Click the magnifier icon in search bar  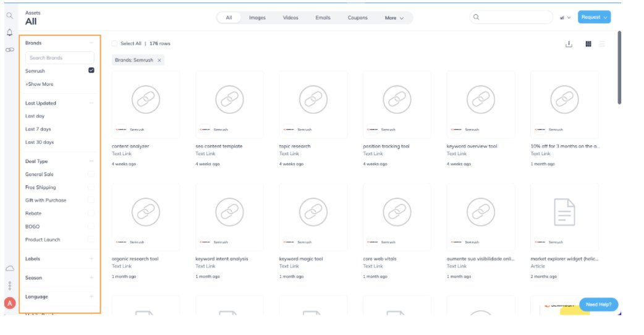pos(476,17)
